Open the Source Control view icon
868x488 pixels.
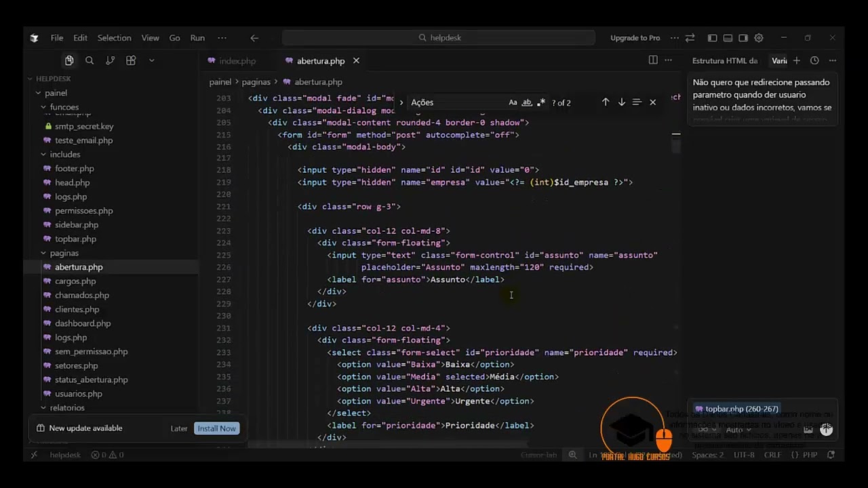110,61
